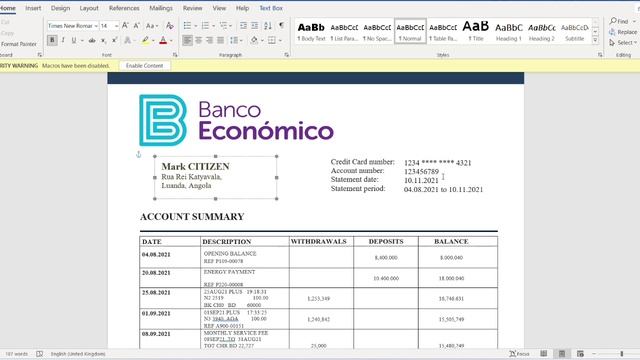Image resolution: width=640 pixels, height=360 pixels.
Task: Click the Bullets list icon
Action: pyautogui.click(x=187, y=25)
